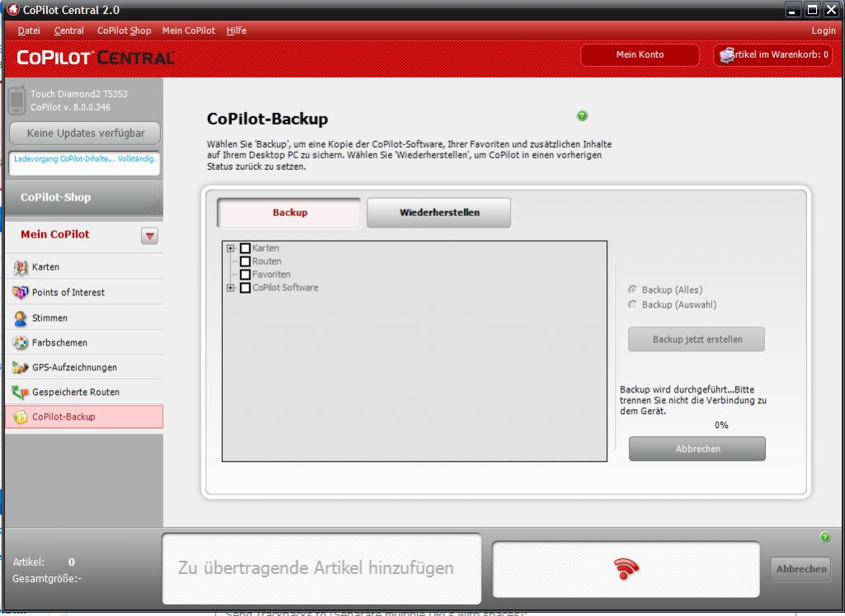Select Karten in the sidebar list

[84, 267]
